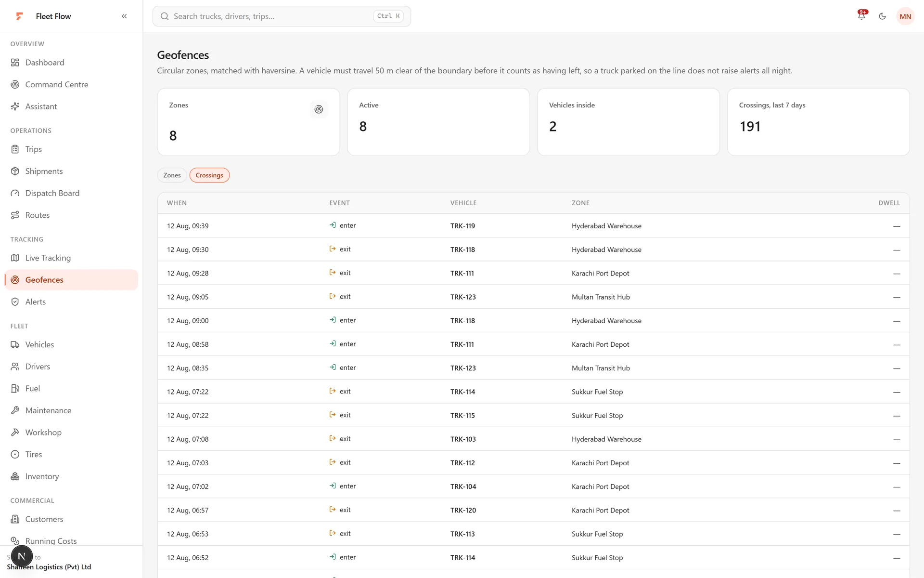Click the enter icon in 09:39 row

[x=333, y=225]
